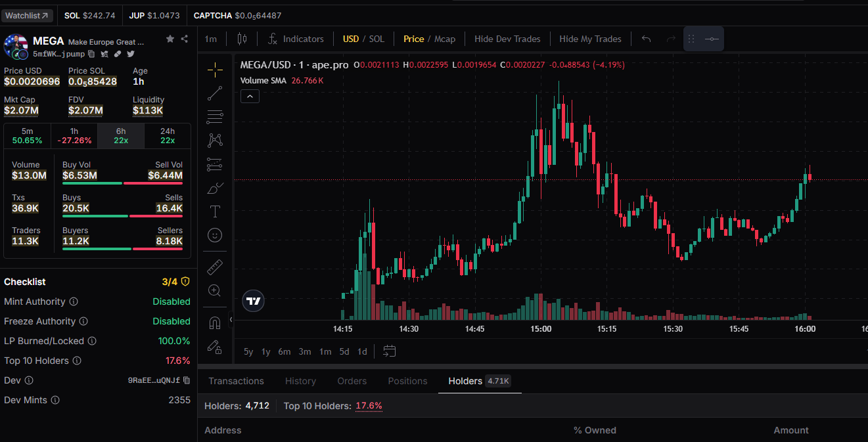Select the ruler measure tool

215,267
